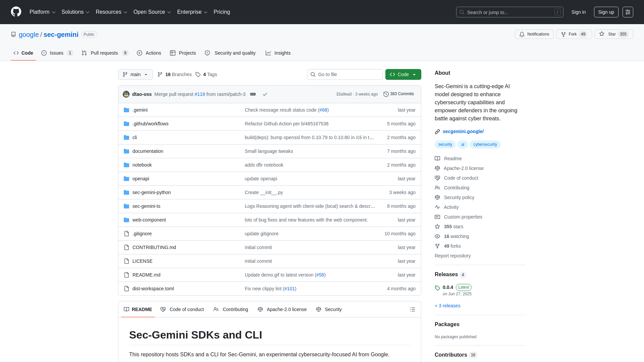The height and width of the screenshot is (362, 644).
Task: Switch to the Issues tab
Action: coord(57,53)
